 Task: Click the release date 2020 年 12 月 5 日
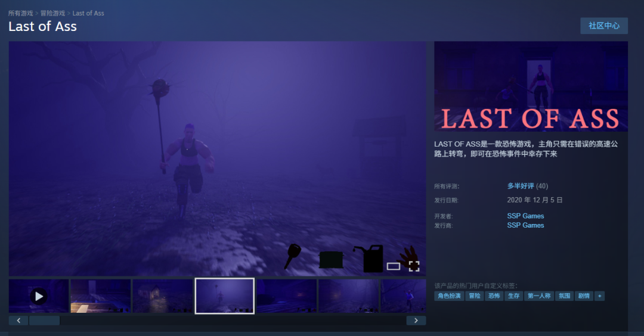[535, 200]
